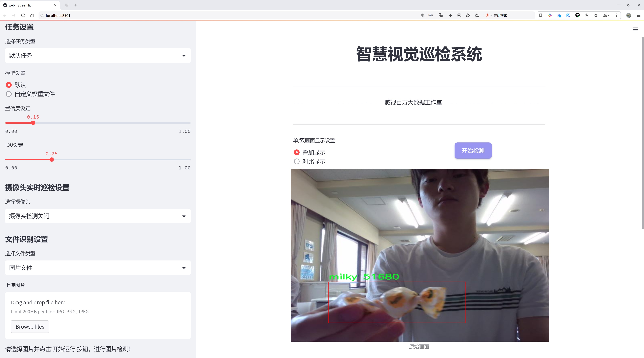The height and width of the screenshot is (358, 644).
Task: Select the 自定义权重文件 radio option
Action: coord(9,94)
